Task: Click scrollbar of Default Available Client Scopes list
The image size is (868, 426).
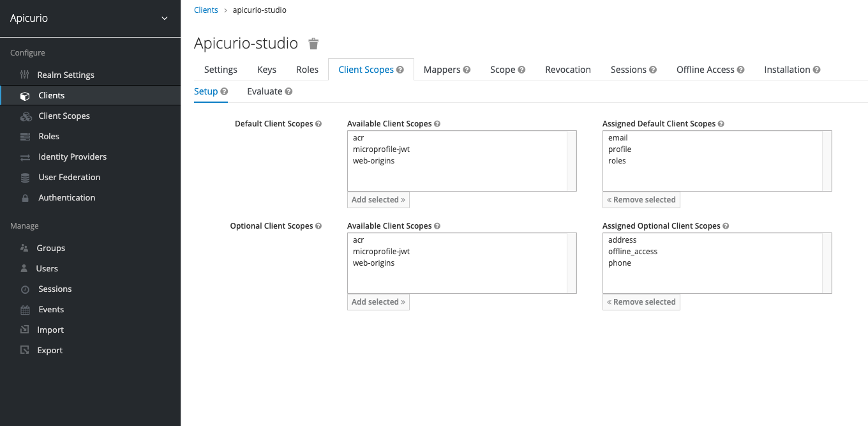Action: point(571,161)
